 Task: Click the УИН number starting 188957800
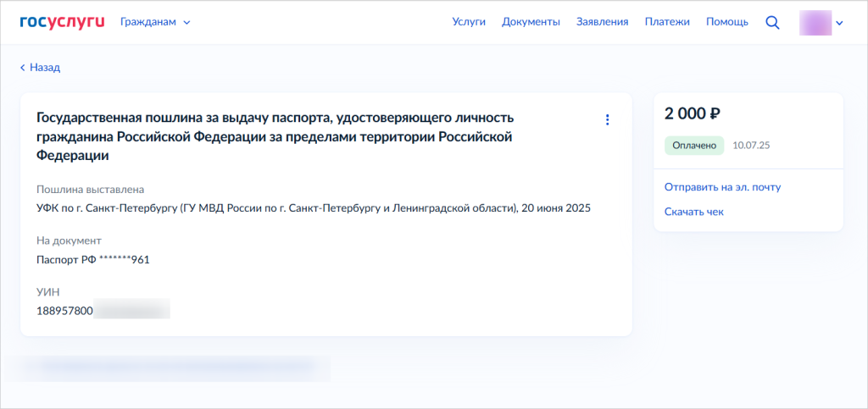(103, 310)
